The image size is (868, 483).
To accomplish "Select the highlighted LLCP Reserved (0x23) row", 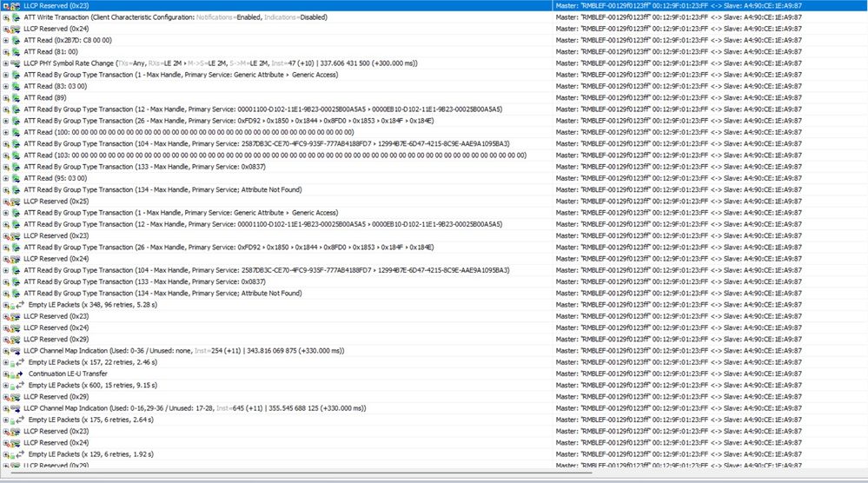I will pyautogui.click(x=434, y=5).
